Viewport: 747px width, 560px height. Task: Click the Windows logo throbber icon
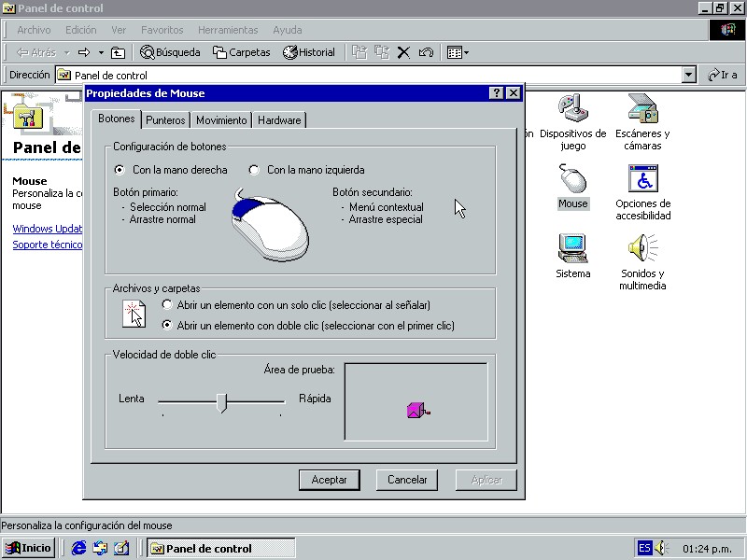click(727, 30)
